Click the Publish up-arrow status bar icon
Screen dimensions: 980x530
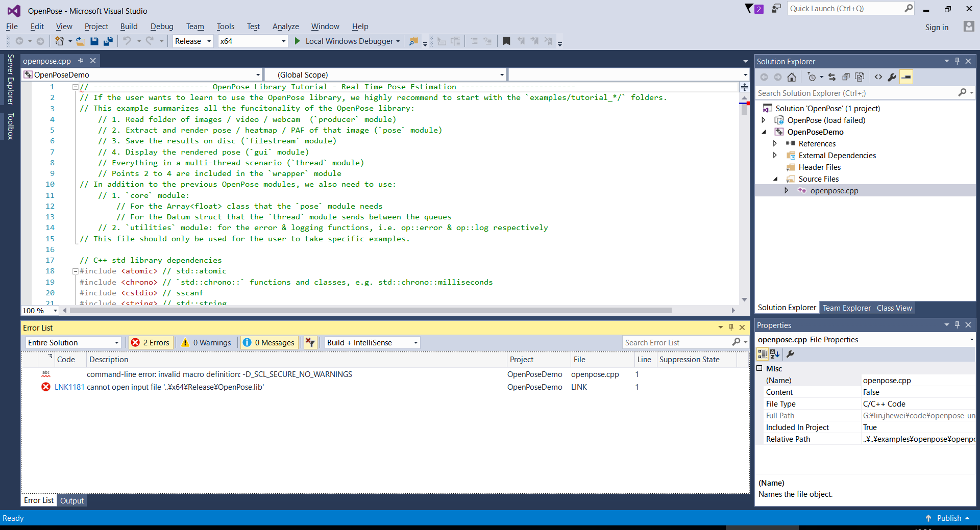pyautogui.click(x=928, y=518)
